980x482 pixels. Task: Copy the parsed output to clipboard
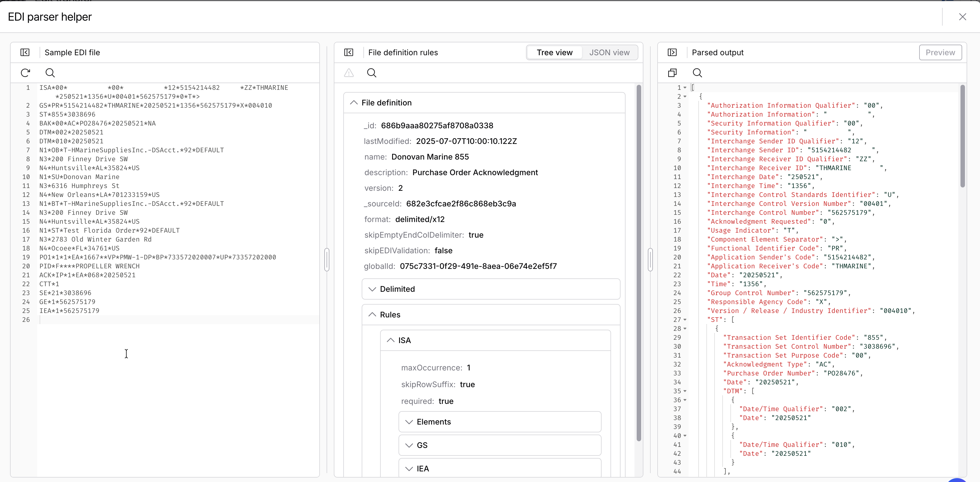pyautogui.click(x=673, y=73)
